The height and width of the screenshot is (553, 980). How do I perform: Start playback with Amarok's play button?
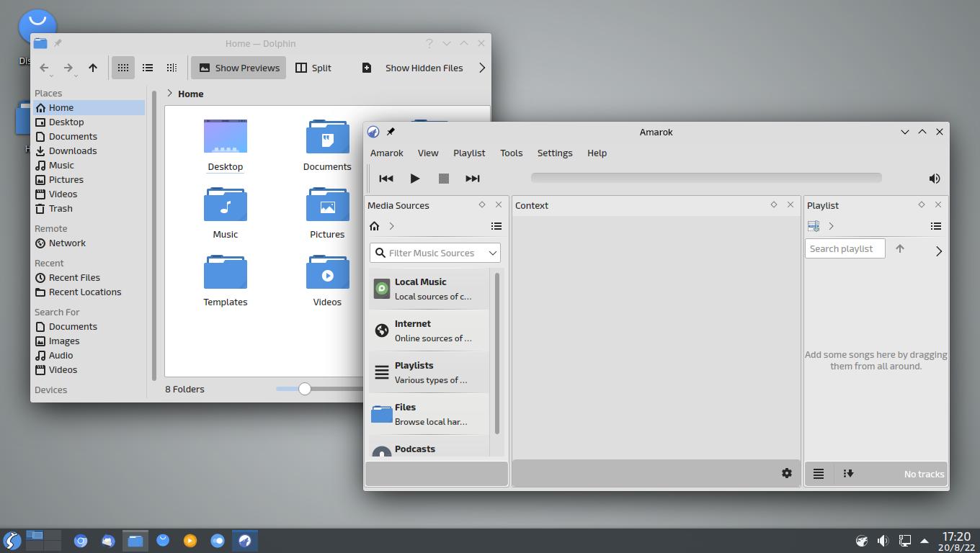[415, 179]
